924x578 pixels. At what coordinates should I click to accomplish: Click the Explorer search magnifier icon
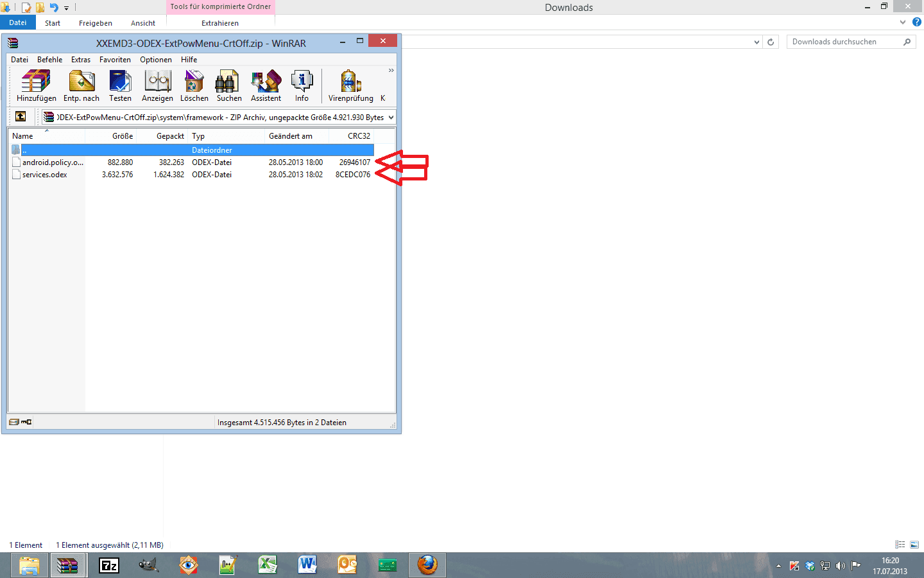point(907,42)
